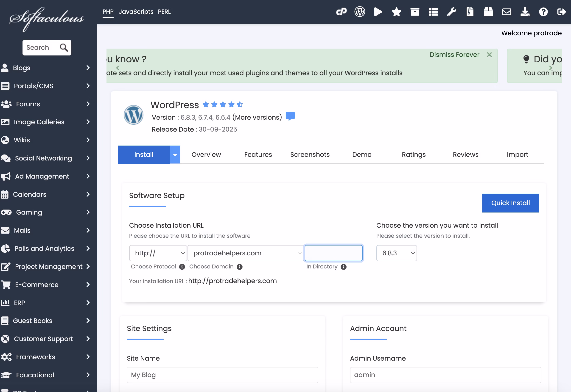Open the task list icon in top bar
571x392 pixels.
[x=433, y=12]
